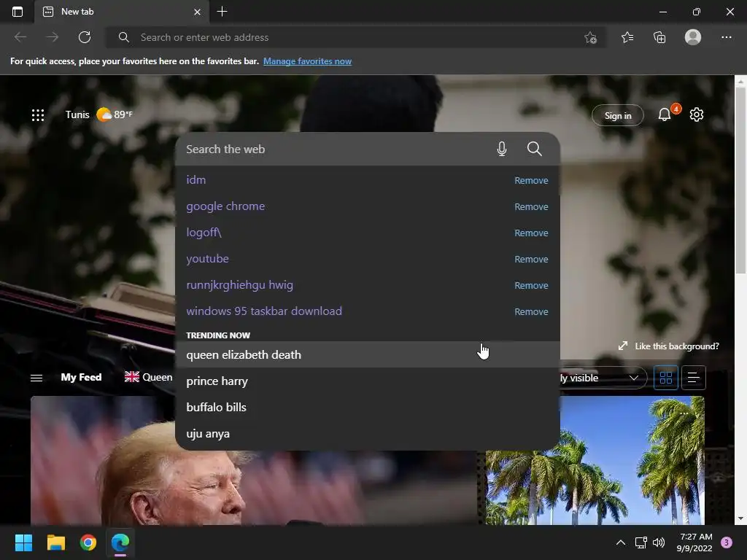Remove the google chrome history entry
The height and width of the screenshot is (560, 747).
(x=531, y=206)
